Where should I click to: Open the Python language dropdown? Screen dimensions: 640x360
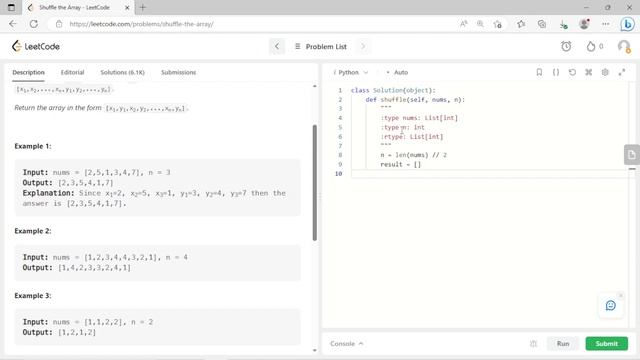coord(351,72)
